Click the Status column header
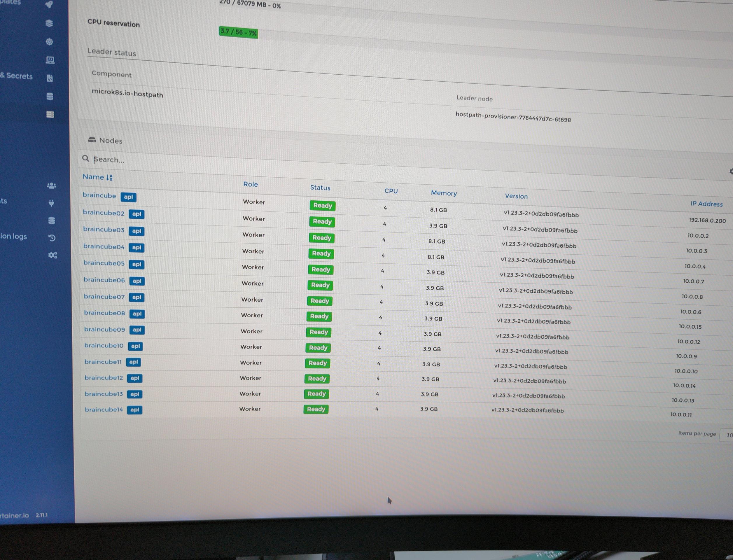 coord(320,188)
